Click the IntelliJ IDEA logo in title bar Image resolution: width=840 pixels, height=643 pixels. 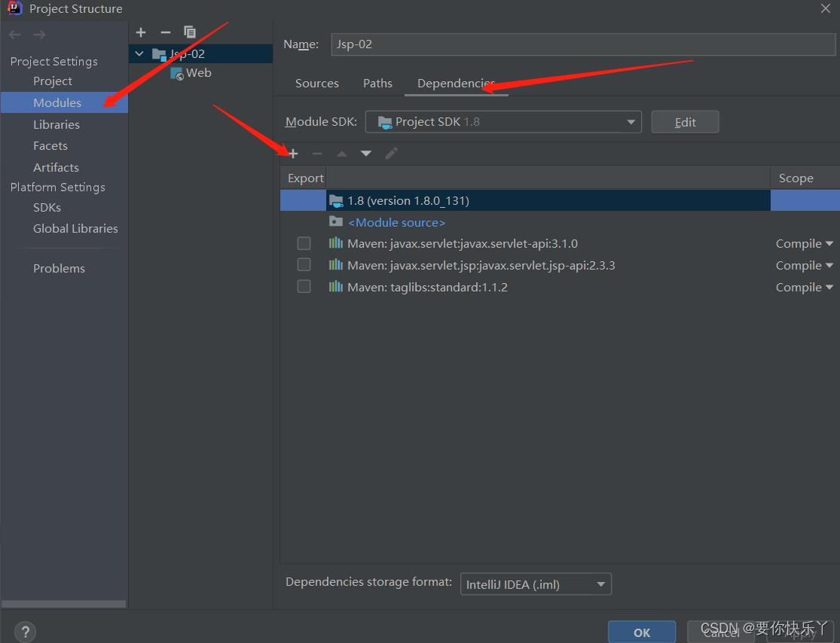[x=14, y=8]
